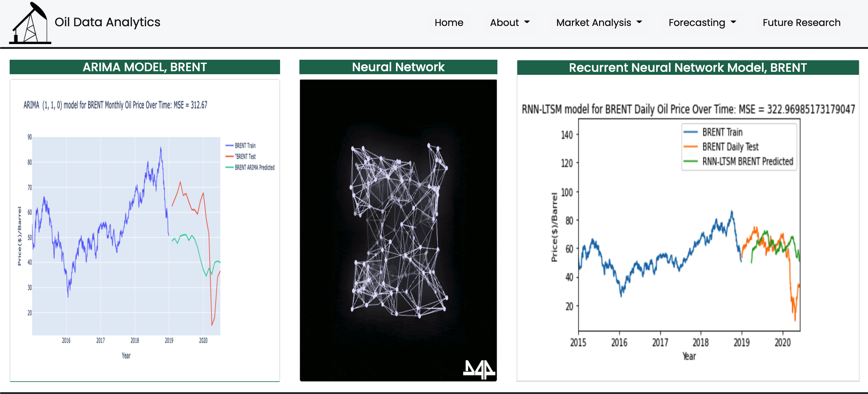Click the Neural Network header banner
Viewport: 868px width, 394px height.
(x=398, y=67)
